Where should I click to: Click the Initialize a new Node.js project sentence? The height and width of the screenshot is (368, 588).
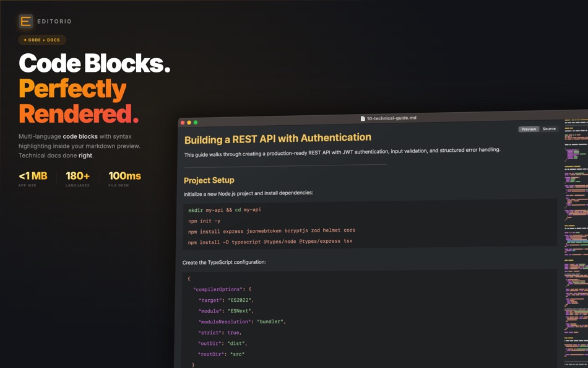pos(248,193)
